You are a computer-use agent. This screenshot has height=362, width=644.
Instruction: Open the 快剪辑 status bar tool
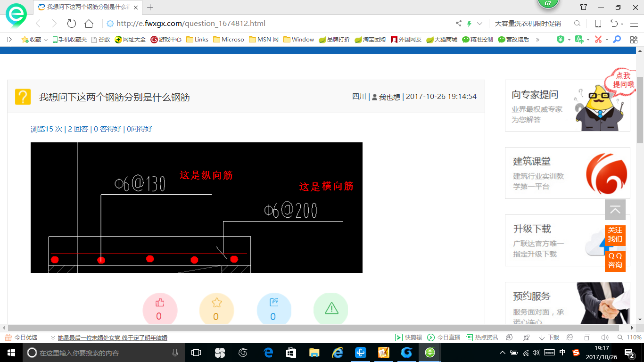tap(408, 337)
